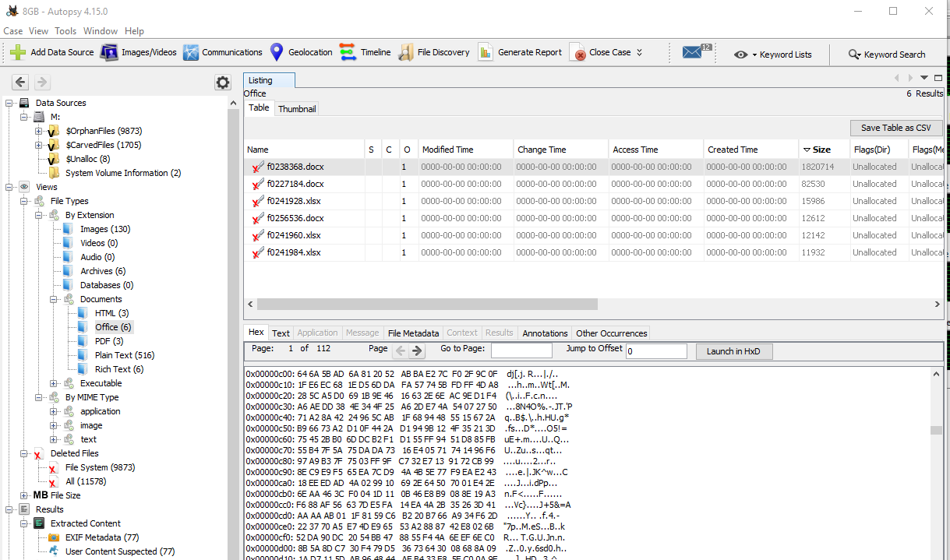Select the f0256536.docx row
The height and width of the screenshot is (560, 950).
click(594, 218)
